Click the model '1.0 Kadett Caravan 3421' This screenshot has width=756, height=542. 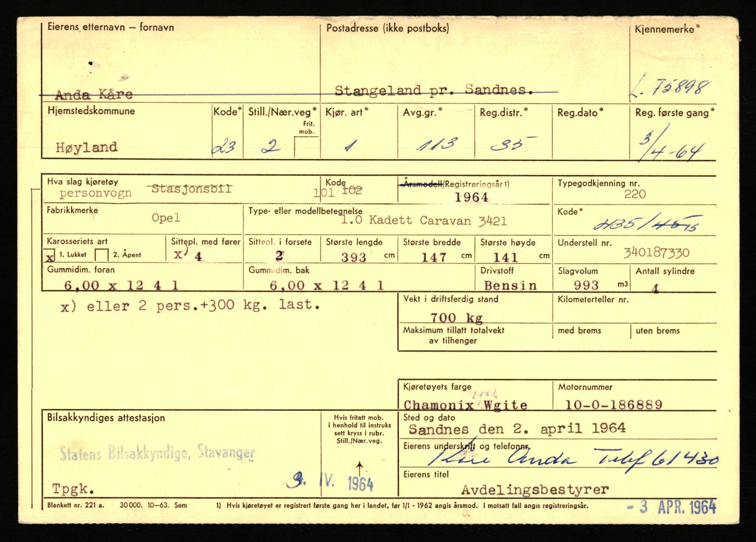(424, 221)
